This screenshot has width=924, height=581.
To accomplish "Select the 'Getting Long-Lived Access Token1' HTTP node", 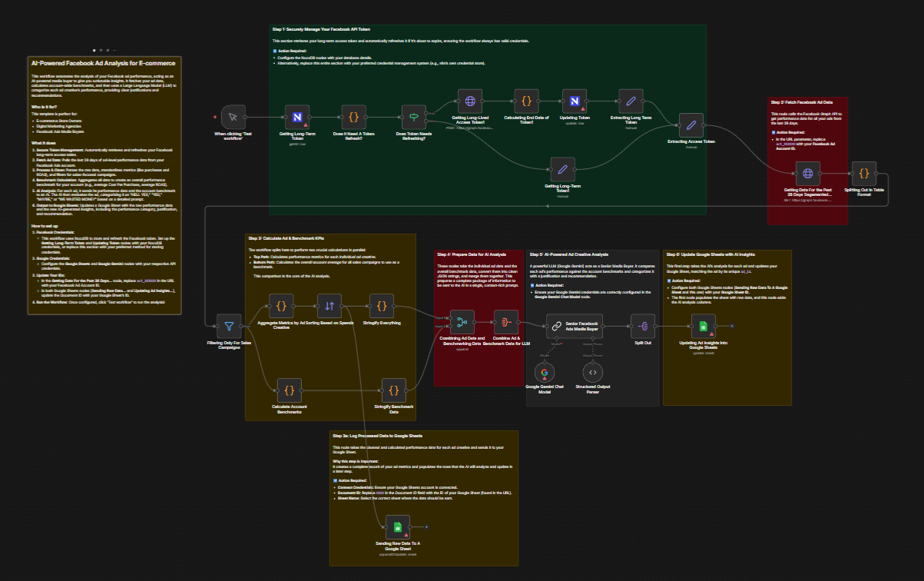I will point(469,101).
